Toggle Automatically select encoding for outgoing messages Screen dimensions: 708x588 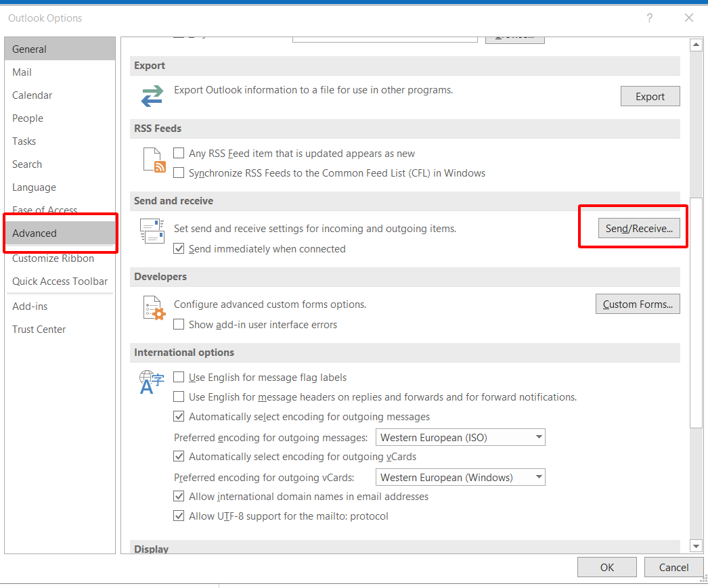click(x=179, y=417)
